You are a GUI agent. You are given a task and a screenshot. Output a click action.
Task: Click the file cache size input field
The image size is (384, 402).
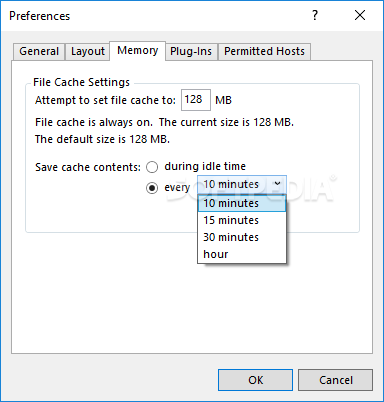coord(196,100)
